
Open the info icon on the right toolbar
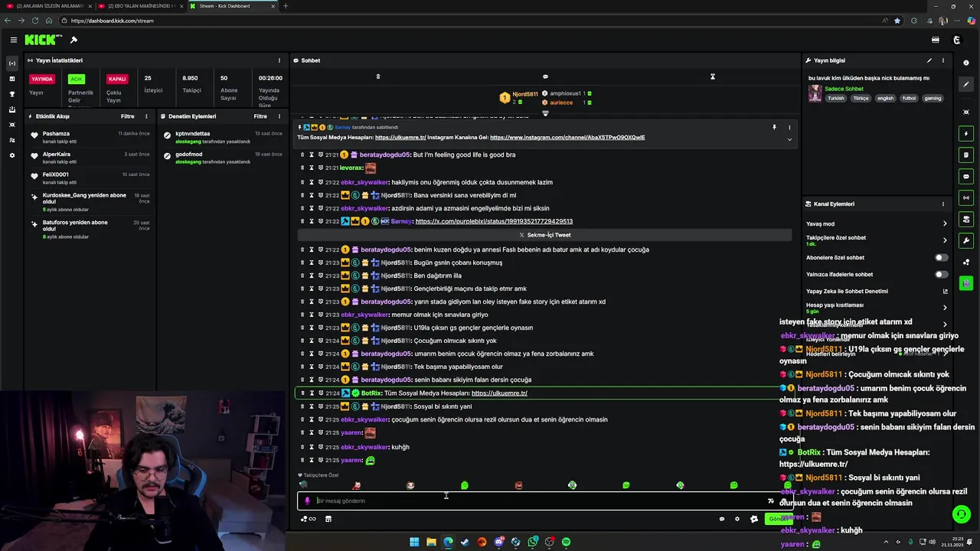[966, 63]
